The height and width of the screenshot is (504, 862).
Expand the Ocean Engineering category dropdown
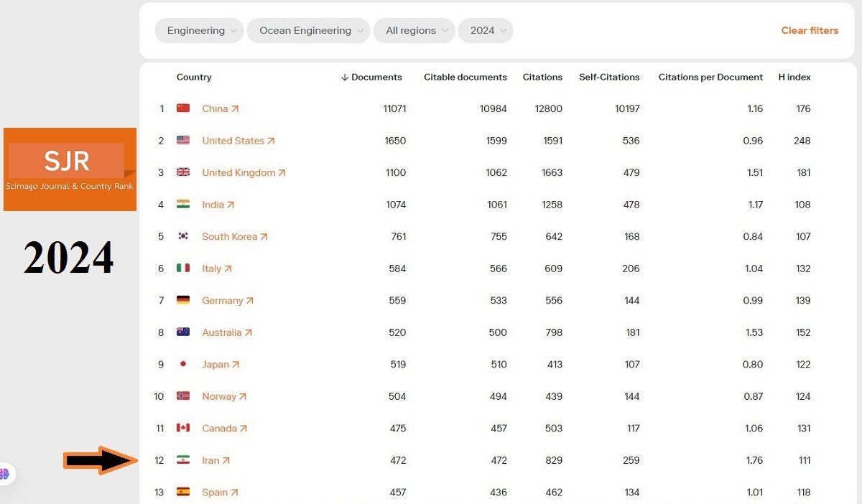pos(308,31)
